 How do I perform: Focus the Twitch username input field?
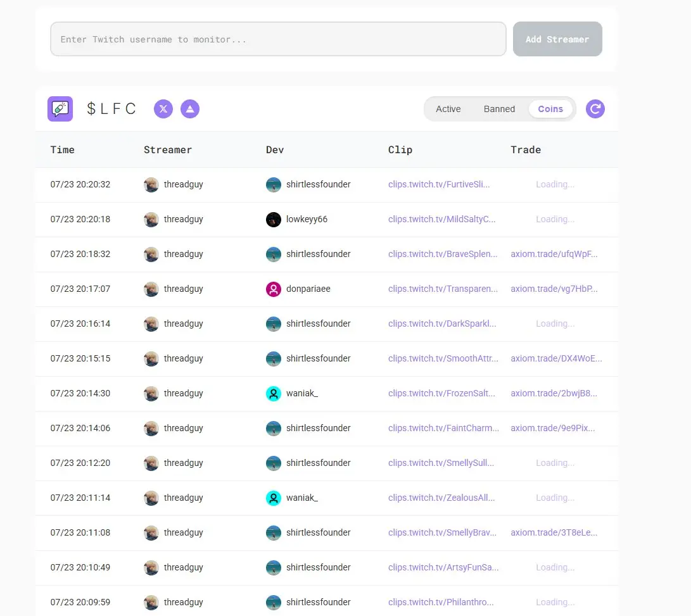278,39
